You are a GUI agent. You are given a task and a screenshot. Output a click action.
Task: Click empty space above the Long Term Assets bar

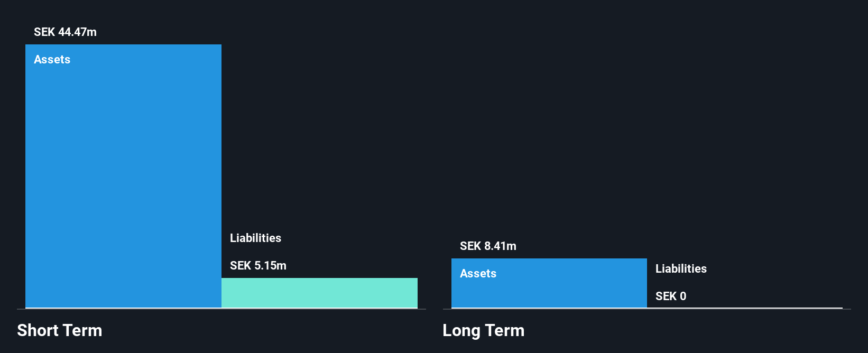549,132
